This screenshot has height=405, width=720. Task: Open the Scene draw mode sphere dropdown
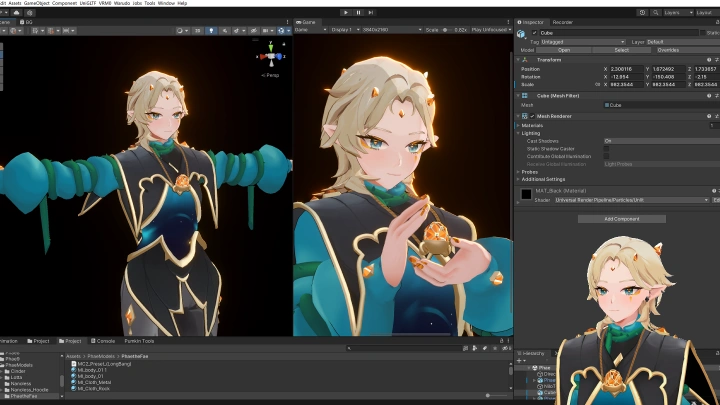pyautogui.click(x=182, y=31)
